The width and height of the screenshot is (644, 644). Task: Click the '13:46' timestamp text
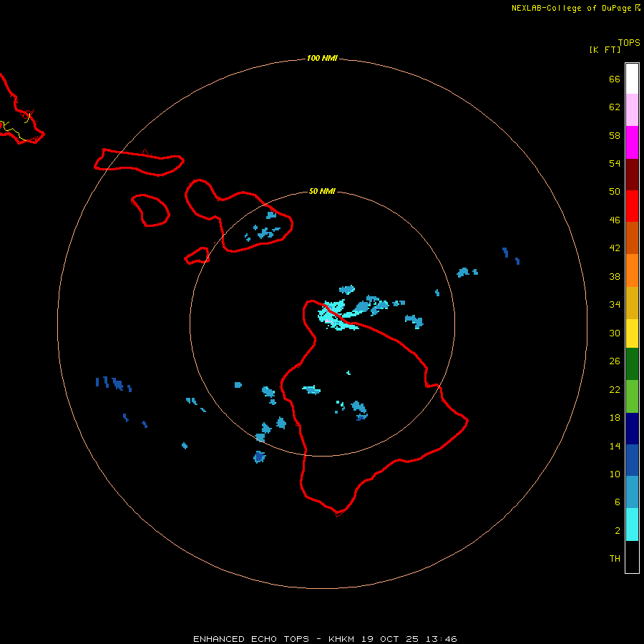[441, 639]
